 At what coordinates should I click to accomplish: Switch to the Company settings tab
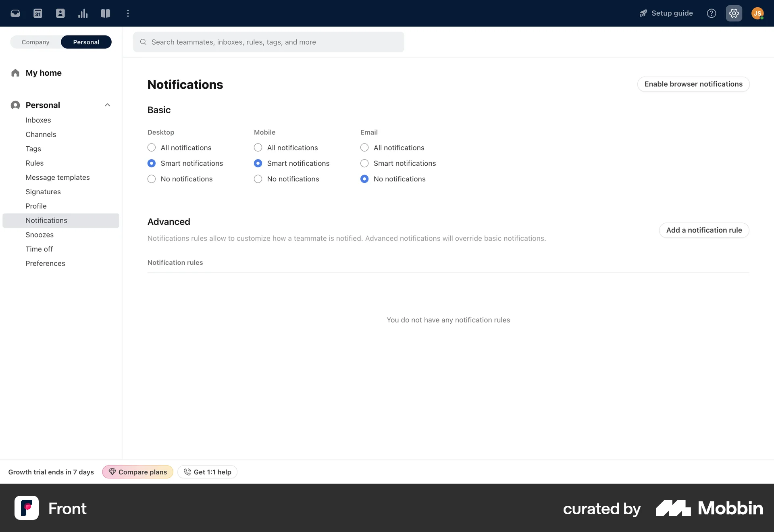35,42
